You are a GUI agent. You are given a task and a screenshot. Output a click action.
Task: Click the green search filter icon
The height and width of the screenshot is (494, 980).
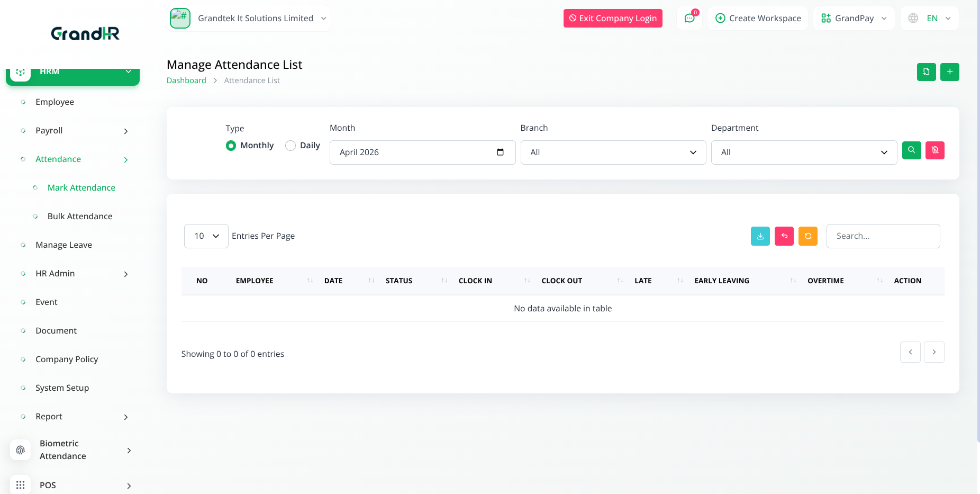[911, 150]
